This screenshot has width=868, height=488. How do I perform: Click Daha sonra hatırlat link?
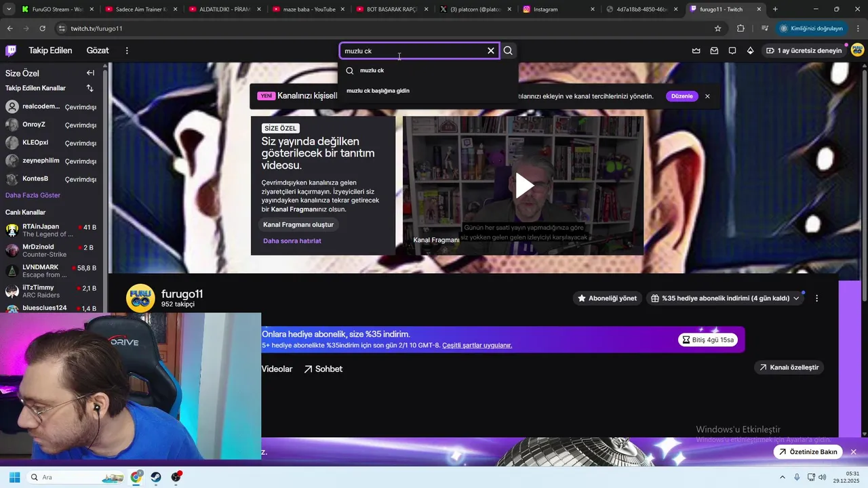pos(292,241)
